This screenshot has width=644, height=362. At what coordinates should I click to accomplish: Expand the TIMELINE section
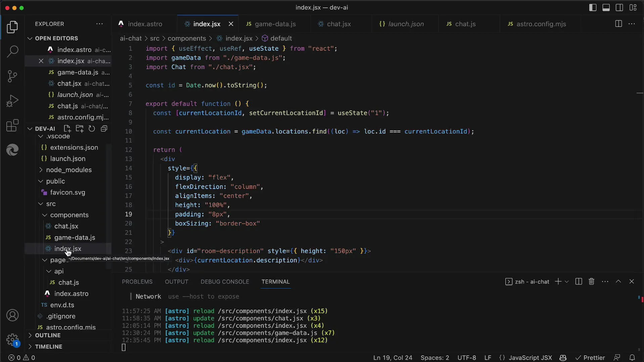pyautogui.click(x=48, y=347)
